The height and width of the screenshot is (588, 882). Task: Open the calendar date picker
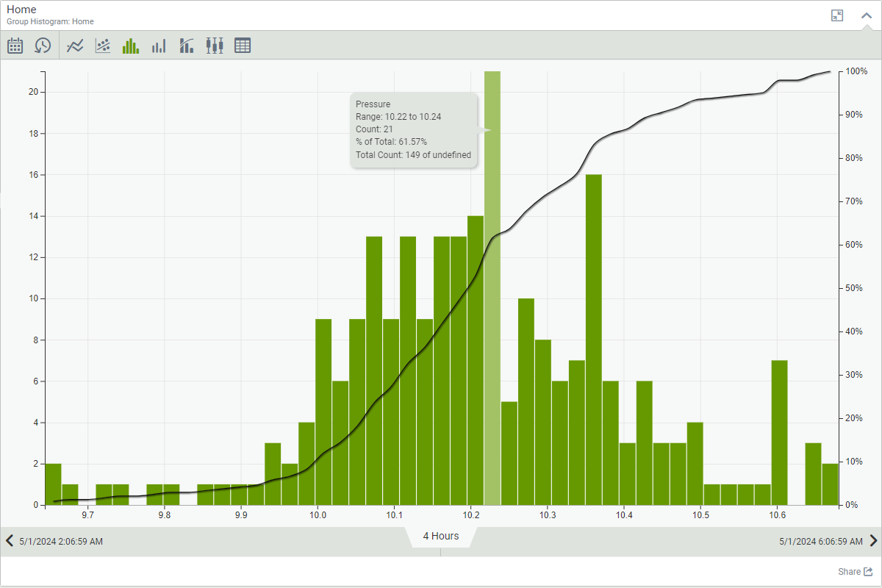point(15,46)
